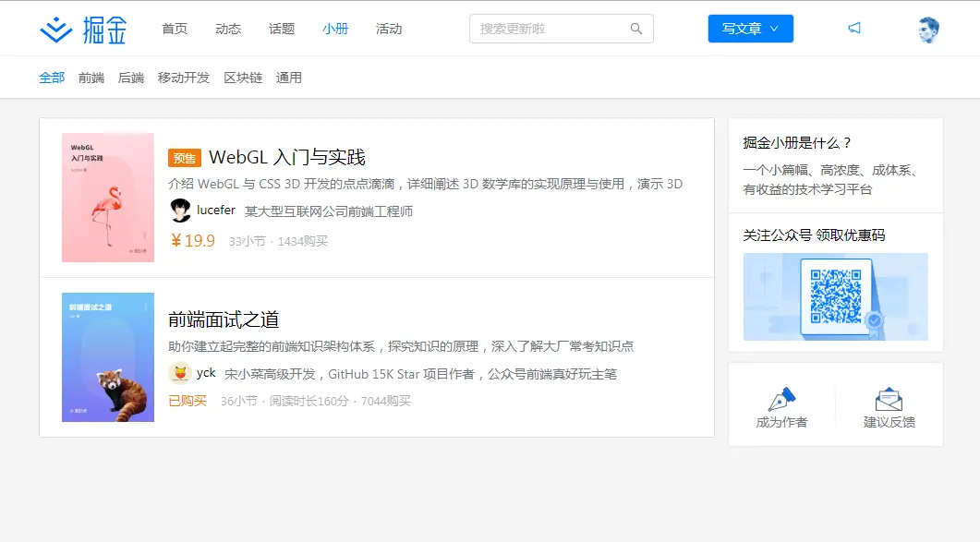
Task: Click 掘金小册是什么？ heading
Action: (797, 142)
